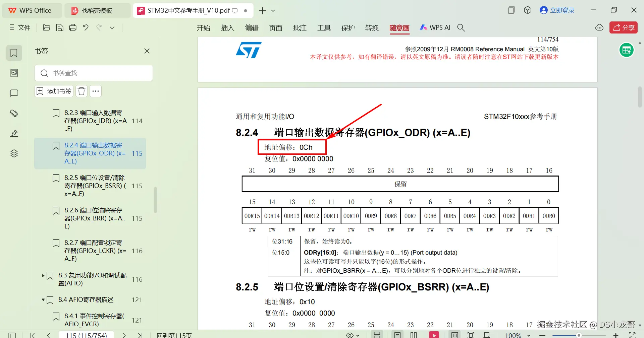Focus the 书签查找 search field
Screen dimensions: 644x338
point(94,73)
